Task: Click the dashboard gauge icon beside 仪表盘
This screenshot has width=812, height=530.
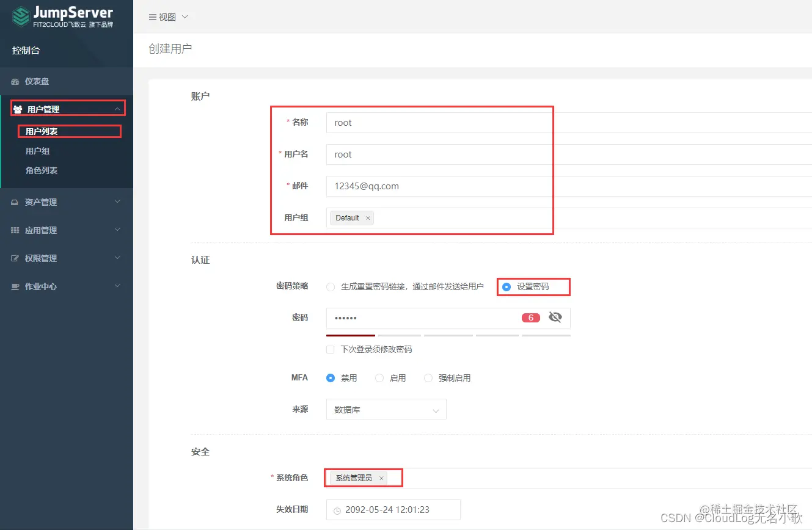Action: click(15, 82)
